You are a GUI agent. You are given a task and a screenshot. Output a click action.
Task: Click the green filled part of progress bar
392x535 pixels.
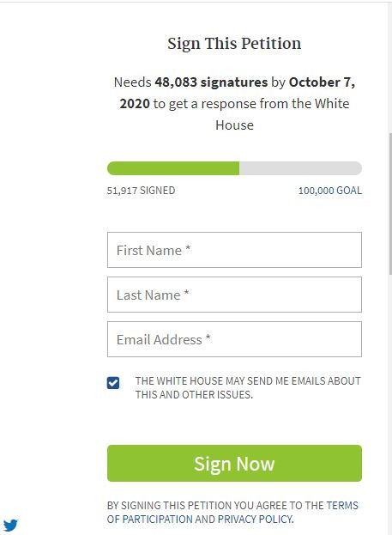click(x=173, y=168)
